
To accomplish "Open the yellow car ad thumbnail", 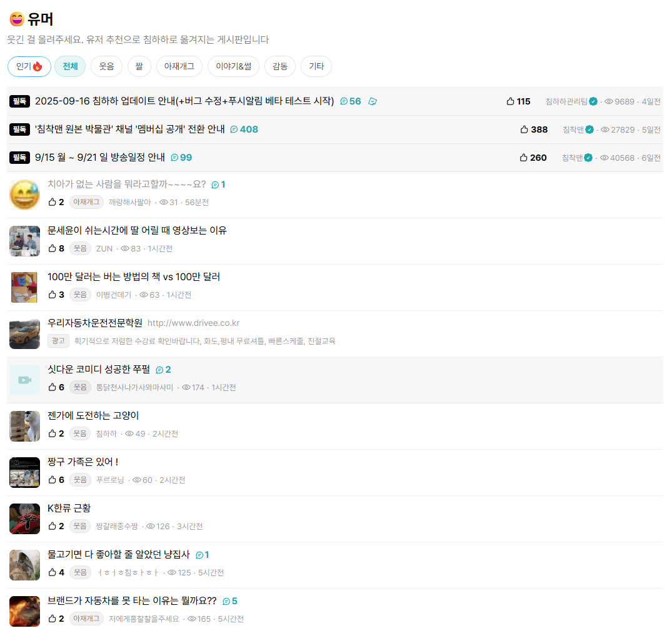I will [x=25, y=334].
